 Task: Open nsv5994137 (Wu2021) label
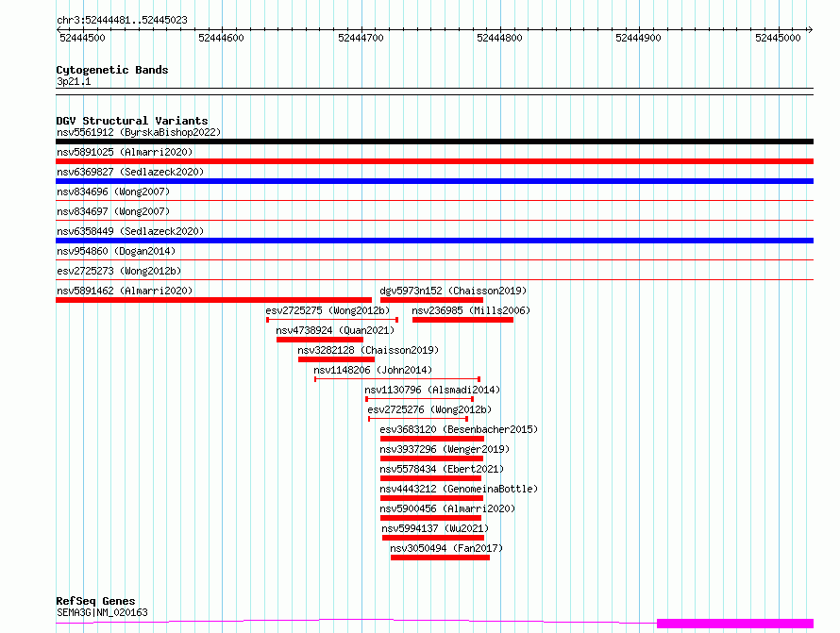(435, 528)
